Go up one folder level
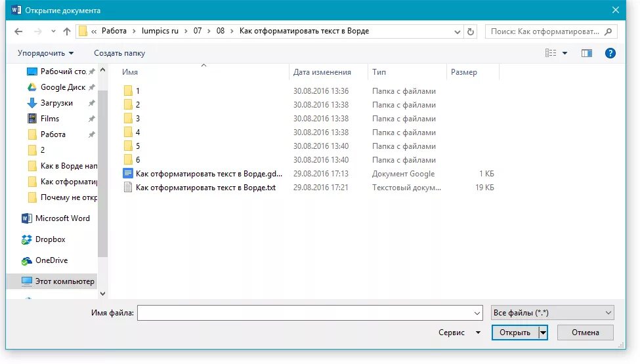Image resolution: width=640 pixels, height=364 pixels. coord(67,31)
